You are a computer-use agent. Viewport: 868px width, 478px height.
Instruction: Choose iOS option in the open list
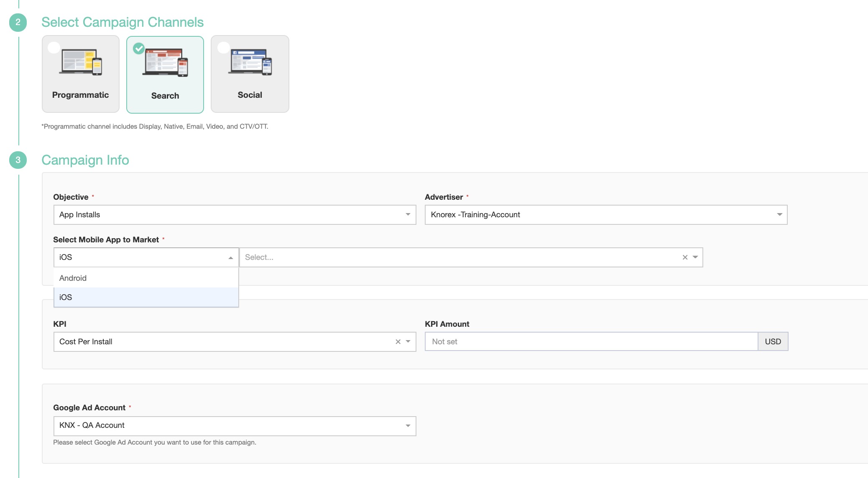(66, 297)
